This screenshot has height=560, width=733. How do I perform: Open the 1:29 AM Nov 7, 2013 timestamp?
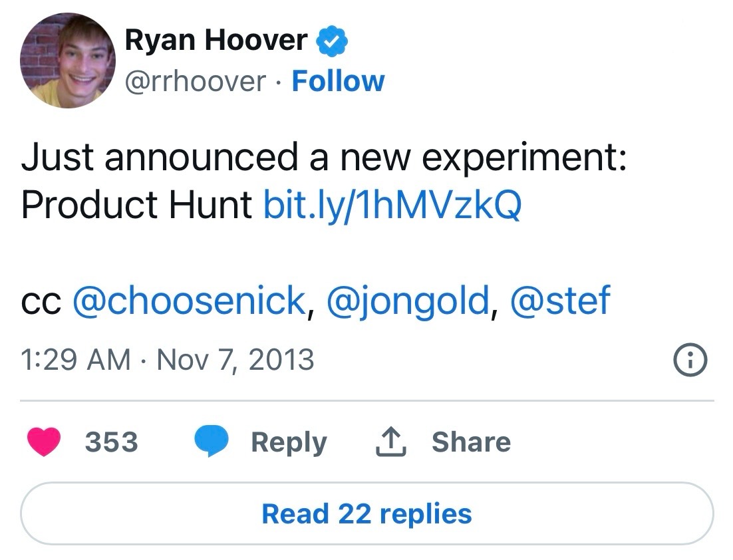pos(168,360)
